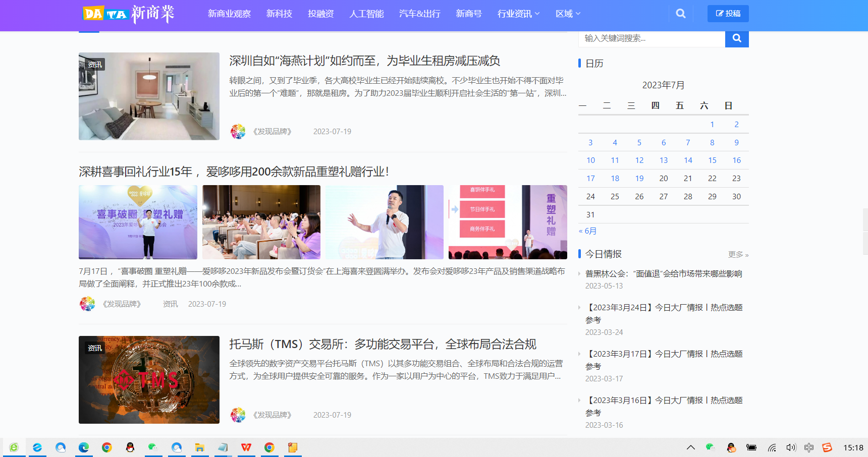This screenshot has height=457, width=868.
Task: Open the QQ tray icon
Action: [731, 447]
